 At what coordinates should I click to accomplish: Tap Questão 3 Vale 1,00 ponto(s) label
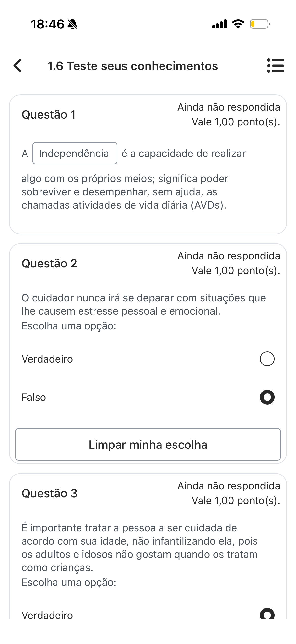[x=236, y=501]
